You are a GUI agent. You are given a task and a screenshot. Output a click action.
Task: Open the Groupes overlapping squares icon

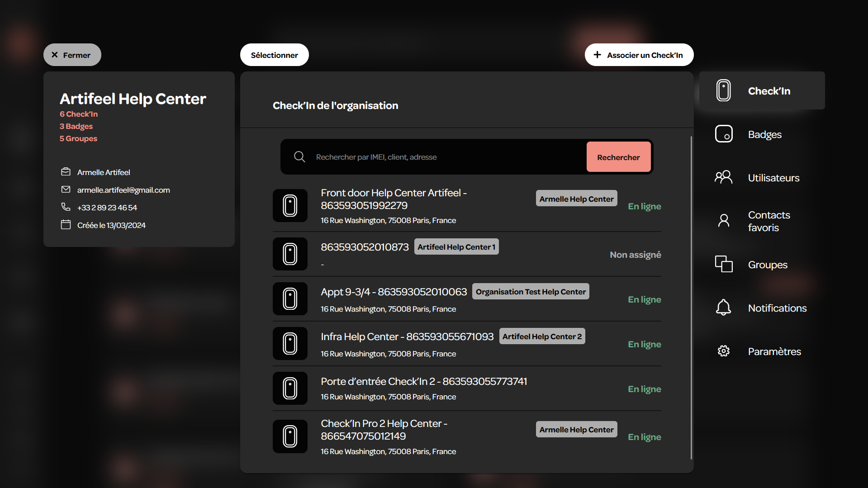(x=724, y=264)
